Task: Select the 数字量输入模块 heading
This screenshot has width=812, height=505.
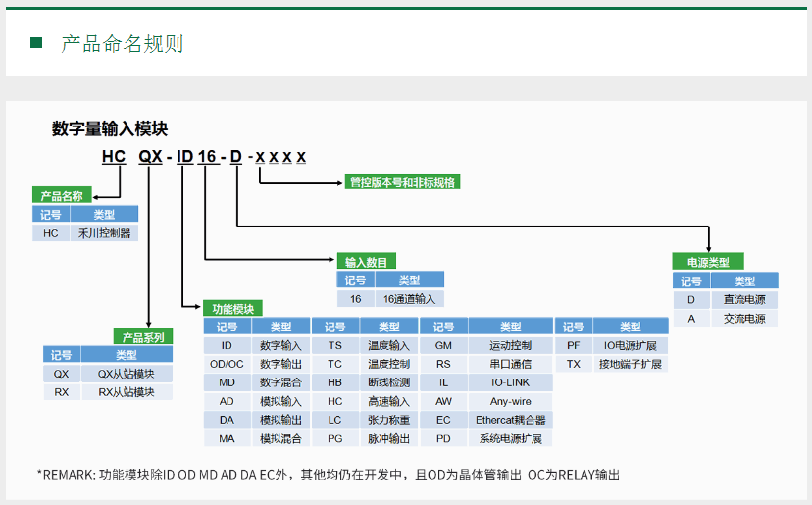Action: point(110,128)
